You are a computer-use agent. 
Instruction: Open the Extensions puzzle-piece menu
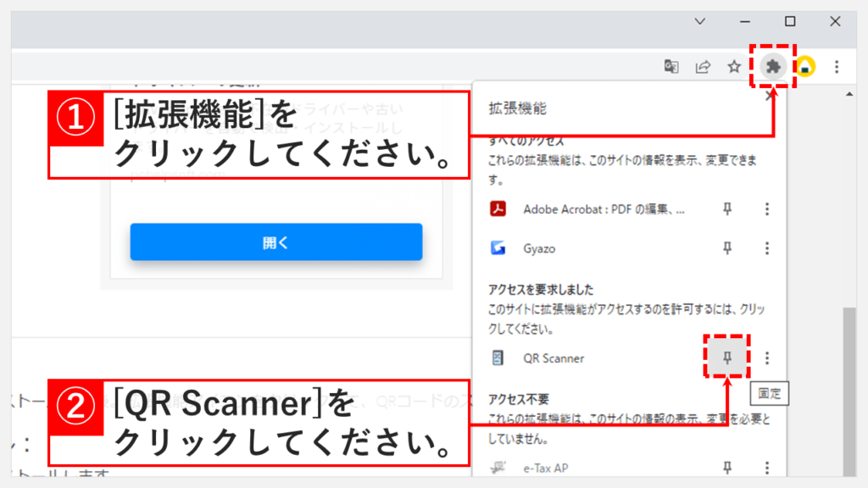pos(772,66)
